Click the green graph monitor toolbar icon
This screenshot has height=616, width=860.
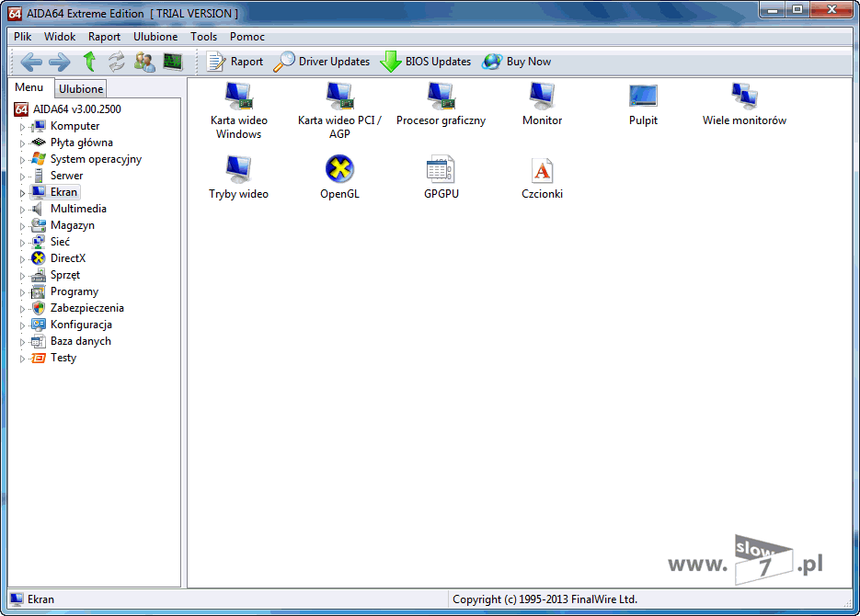click(x=173, y=62)
